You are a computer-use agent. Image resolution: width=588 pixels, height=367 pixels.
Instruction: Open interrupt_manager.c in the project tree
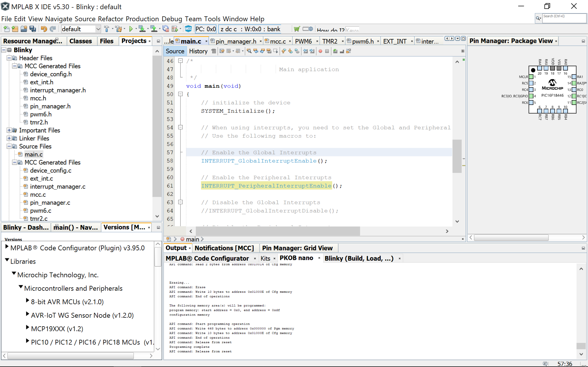coord(58,187)
